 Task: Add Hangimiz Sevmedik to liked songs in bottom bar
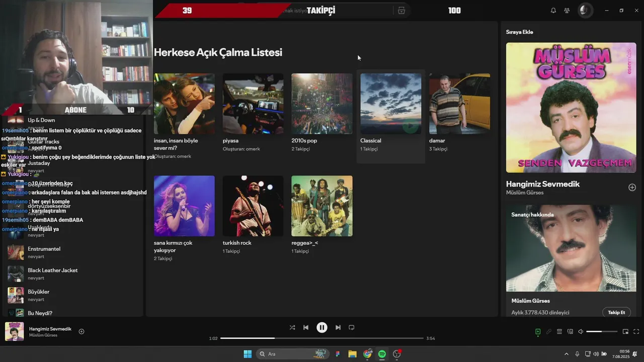(82, 331)
